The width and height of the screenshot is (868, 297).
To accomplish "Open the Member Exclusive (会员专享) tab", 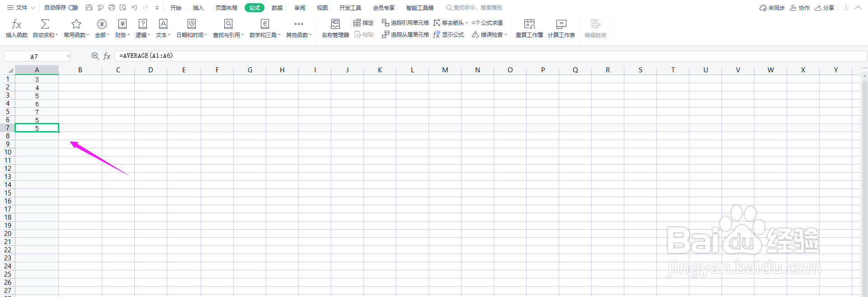I will point(384,8).
